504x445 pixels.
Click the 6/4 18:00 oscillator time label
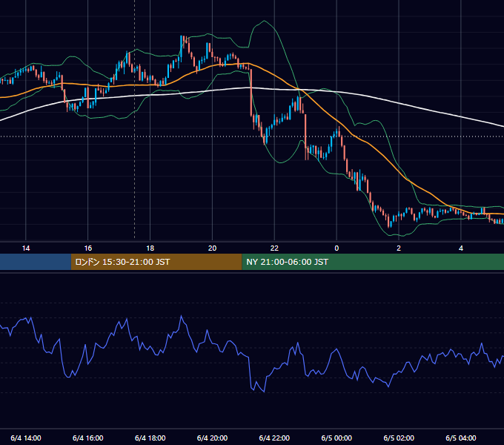click(150, 438)
